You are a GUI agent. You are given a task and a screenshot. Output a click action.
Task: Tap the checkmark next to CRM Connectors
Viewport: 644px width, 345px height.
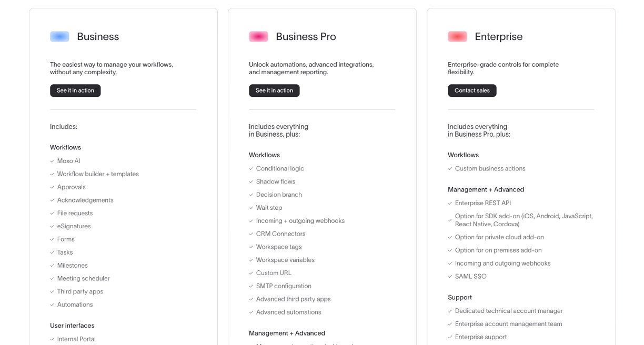pos(251,234)
